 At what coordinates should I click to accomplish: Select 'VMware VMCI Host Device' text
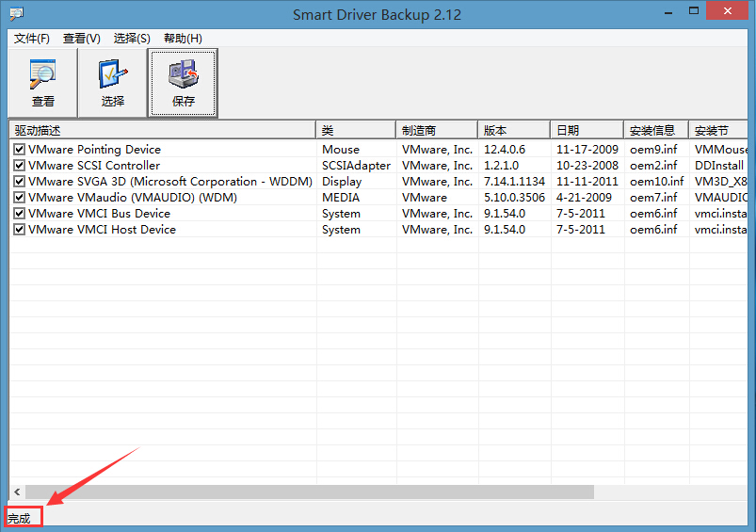(103, 229)
